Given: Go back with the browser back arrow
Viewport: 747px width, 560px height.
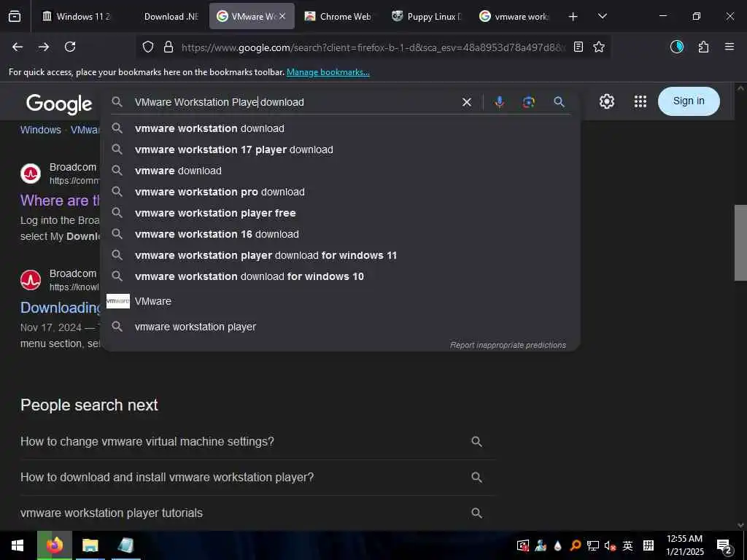Looking at the screenshot, I should [x=18, y=47].
